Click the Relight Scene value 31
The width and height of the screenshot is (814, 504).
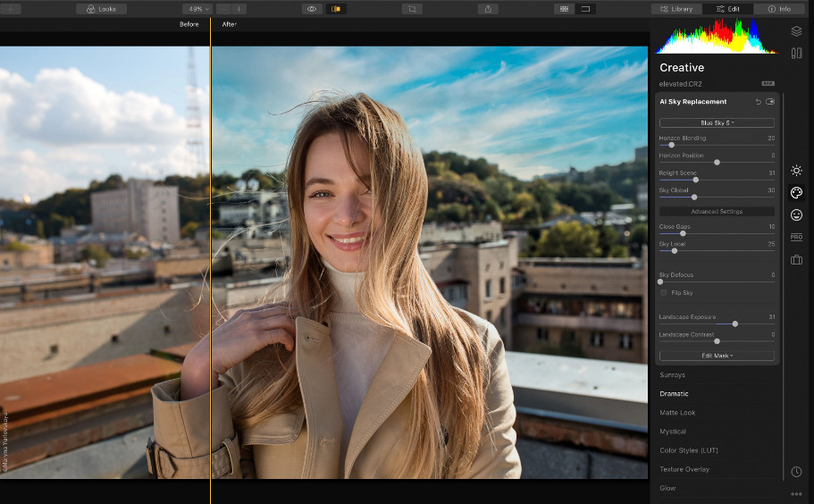click(772, 172)
